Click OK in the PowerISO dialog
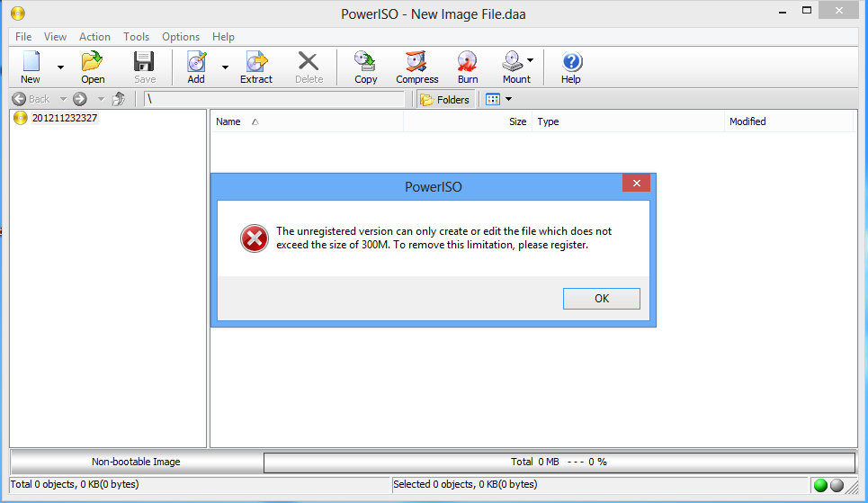This screenshot has height=503, width=868. pyautogui.click(x=602, y=299)
